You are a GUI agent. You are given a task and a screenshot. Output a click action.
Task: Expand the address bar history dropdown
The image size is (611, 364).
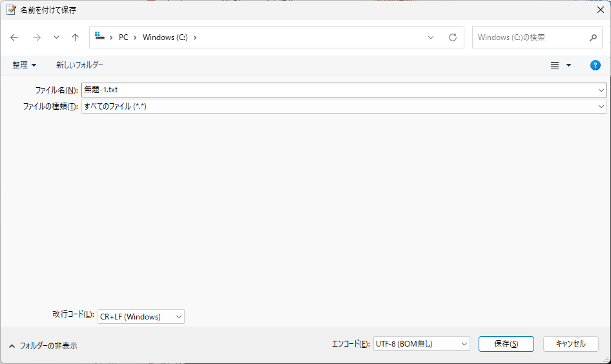click(431, 37)
